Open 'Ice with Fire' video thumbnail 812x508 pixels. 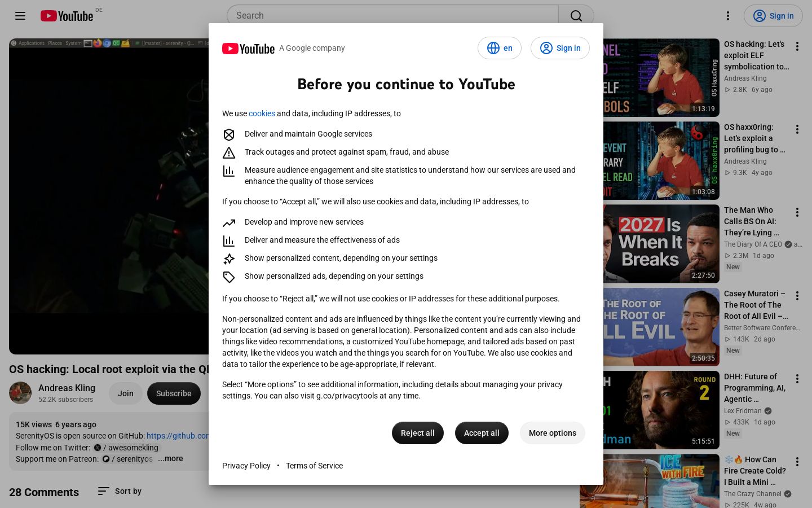coord(650,481)
